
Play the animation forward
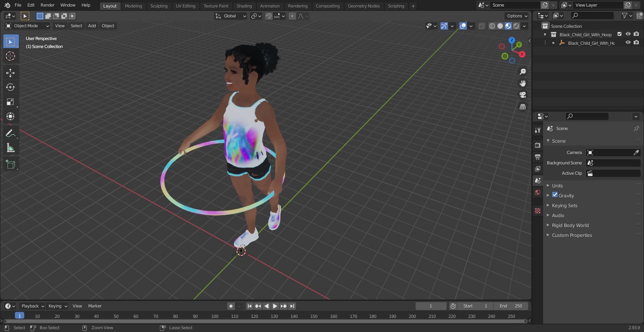tap(275, 306)
